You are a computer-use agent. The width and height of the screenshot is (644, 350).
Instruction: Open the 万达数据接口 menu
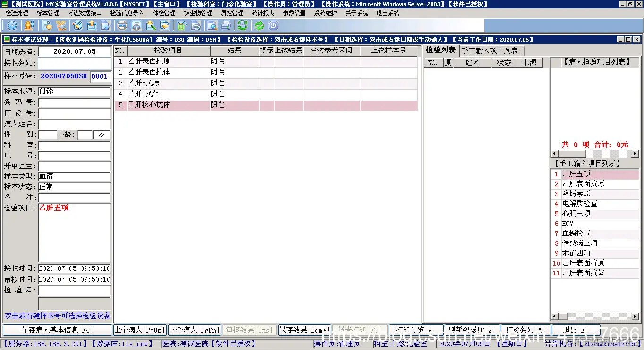(x=85, y=13)
